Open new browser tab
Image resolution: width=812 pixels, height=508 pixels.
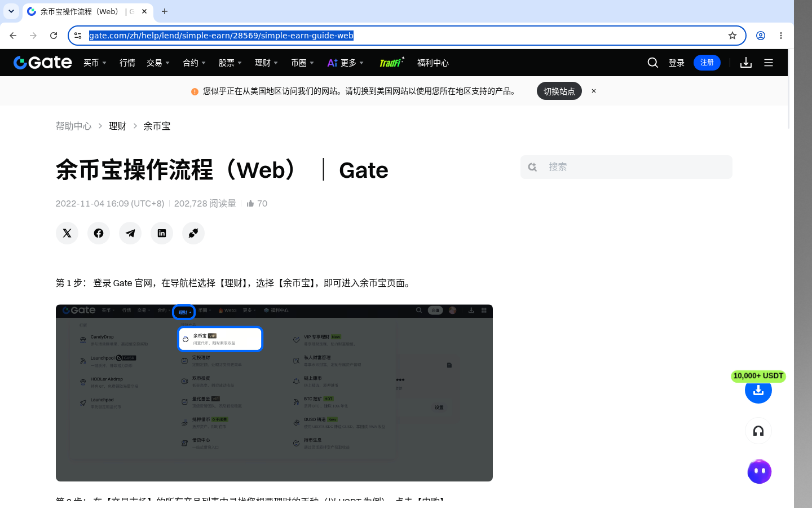pyautogui.click(x=165, y=11)
